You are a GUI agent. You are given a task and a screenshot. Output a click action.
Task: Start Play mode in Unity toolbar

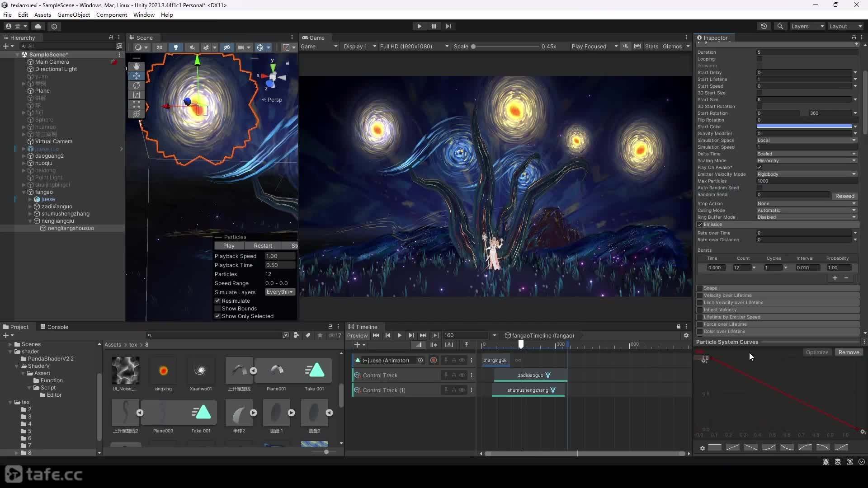[419, 26]
